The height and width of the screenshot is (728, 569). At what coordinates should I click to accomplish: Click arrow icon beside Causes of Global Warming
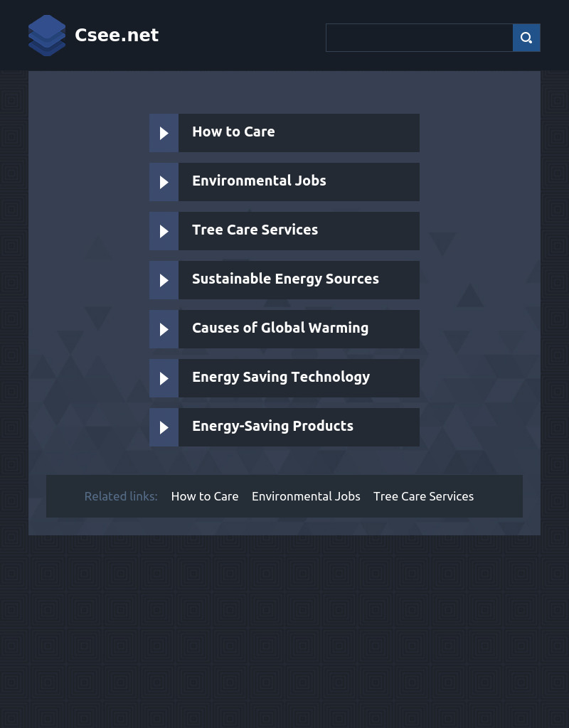[164, 329]
